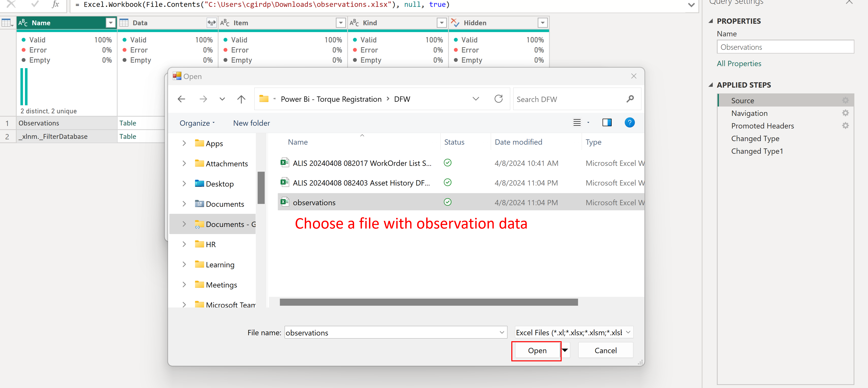
Task: Select the HR folder in tree
Action: (206, 244)
